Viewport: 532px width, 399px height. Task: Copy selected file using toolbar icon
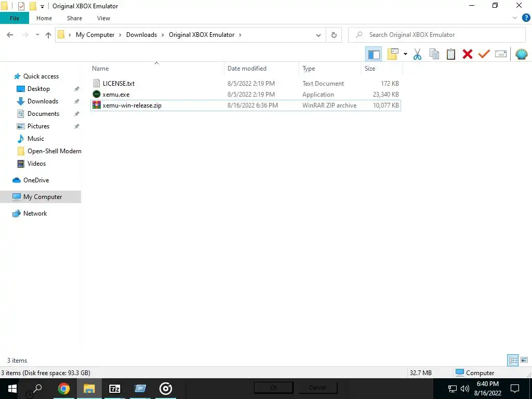(434, 54)
